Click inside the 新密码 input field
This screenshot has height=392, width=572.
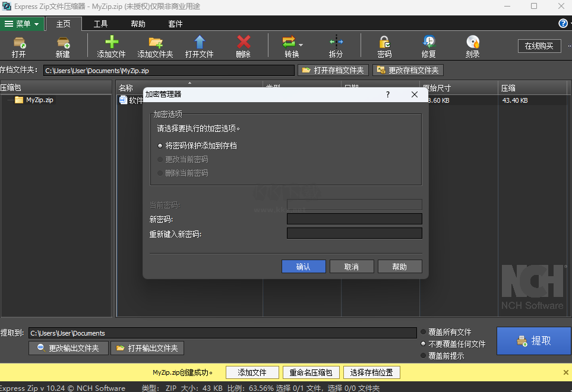pos(354,219)
